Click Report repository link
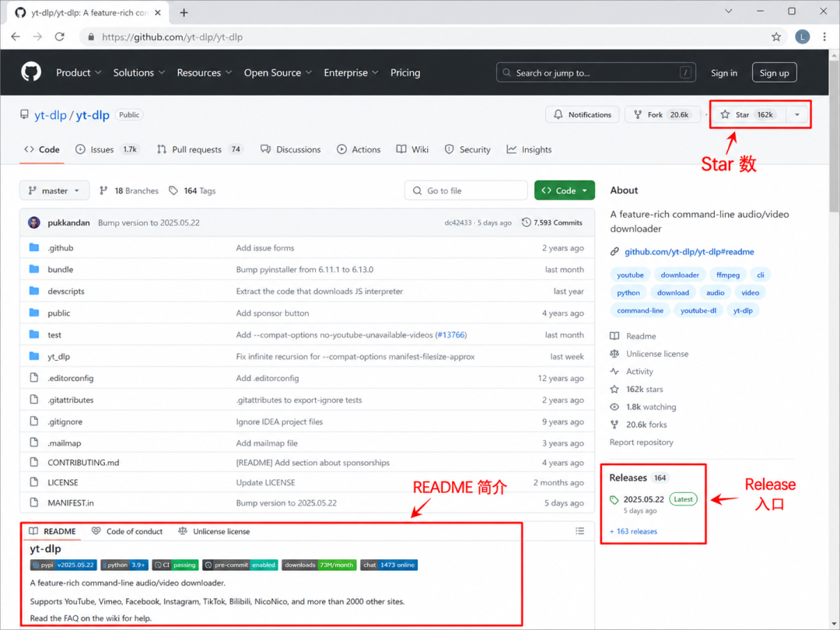 (641, 442)
